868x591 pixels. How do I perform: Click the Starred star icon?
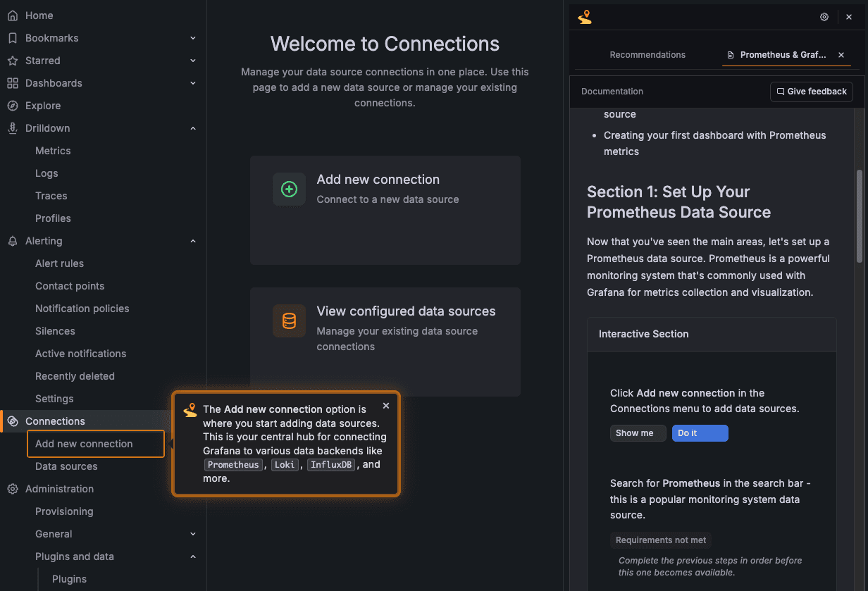[x=11, y=60]
